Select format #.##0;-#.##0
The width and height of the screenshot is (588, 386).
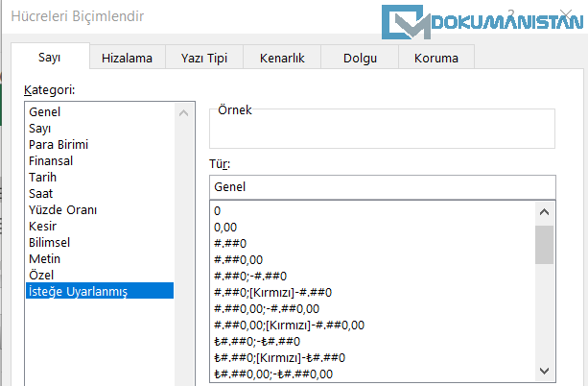[373, 277]
